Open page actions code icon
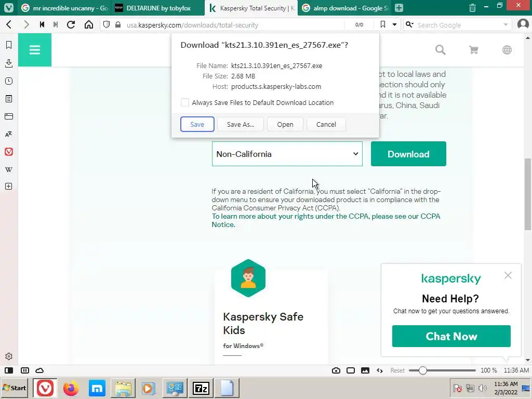The height and width of the screenshot is (399, 532). click(380, 370)
